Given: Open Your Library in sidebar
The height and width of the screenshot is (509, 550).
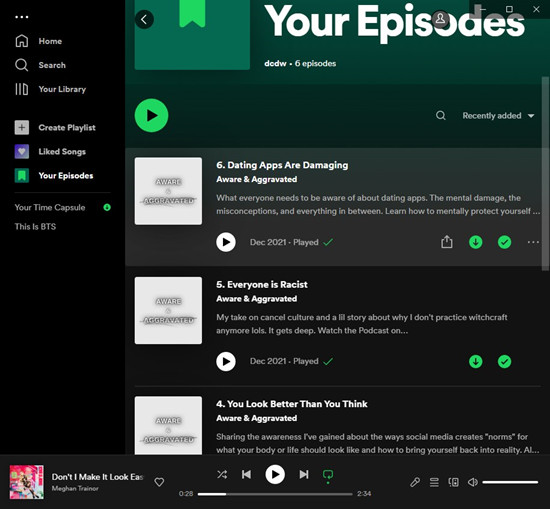Looking at the screenshot, I should coord(50,89).
